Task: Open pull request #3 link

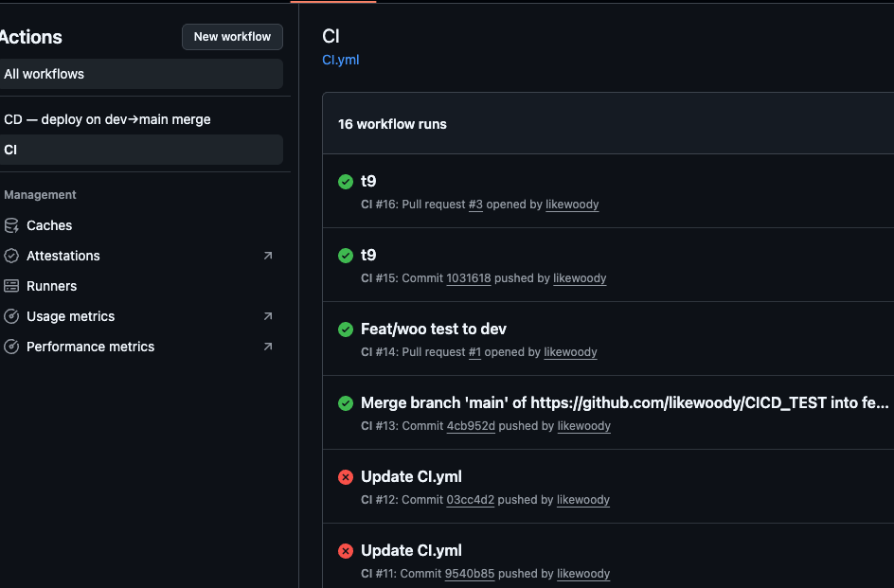Action: (x=475, y=205)
